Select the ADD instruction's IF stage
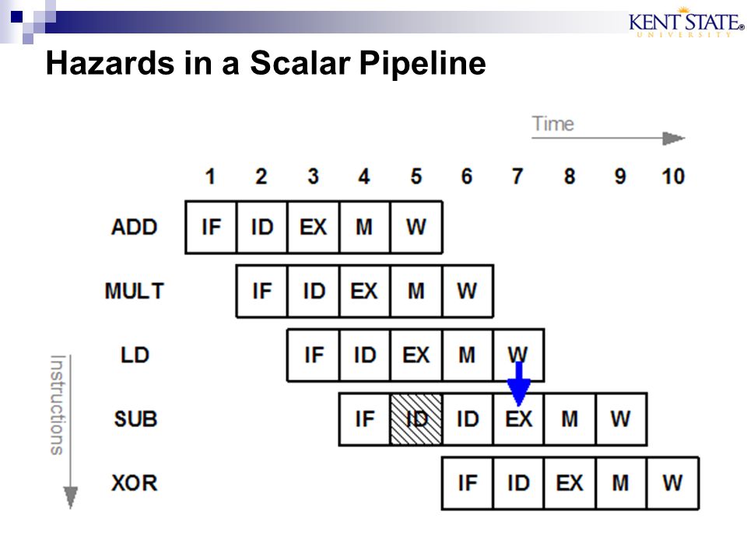Viewport: 747px width, 560px height. (211, 227)
